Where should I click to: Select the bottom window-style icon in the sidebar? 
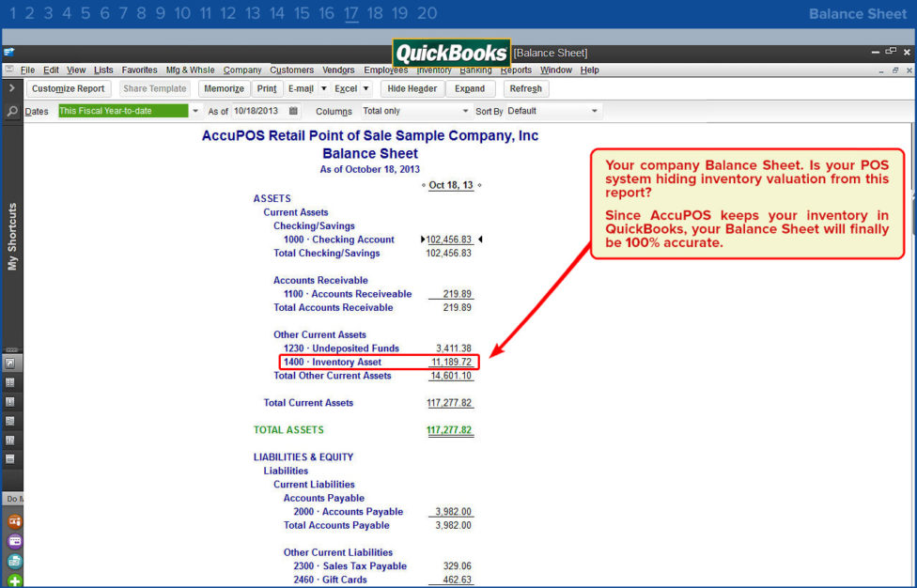click(x=10, y=459)
